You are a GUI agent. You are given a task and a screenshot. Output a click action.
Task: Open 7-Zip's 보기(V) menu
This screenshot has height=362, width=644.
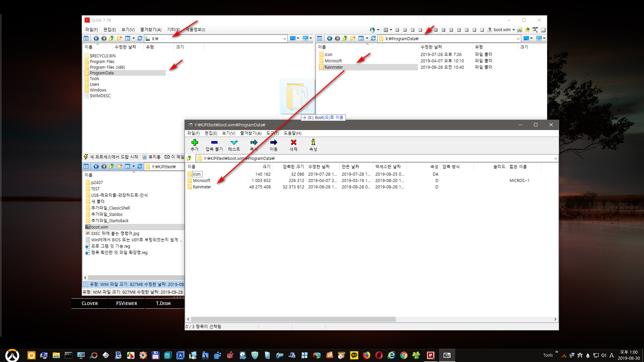click(x=228, y=133)
